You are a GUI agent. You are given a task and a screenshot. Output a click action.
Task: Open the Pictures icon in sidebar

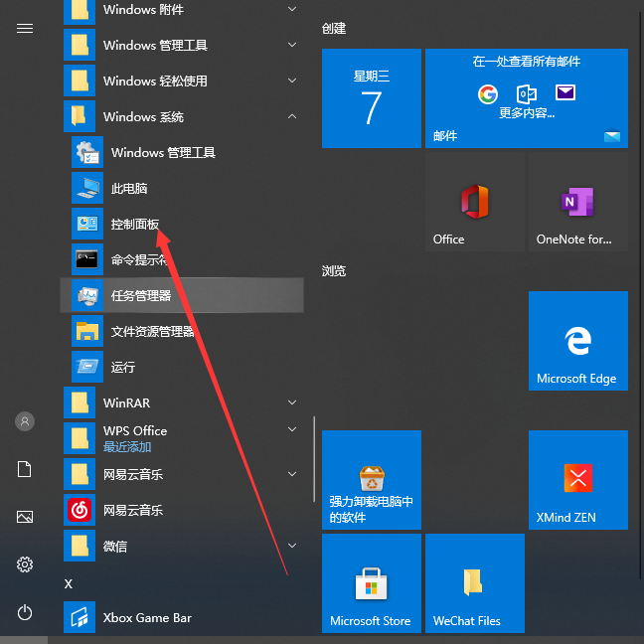pyautogui.click(x=25, y=517)
